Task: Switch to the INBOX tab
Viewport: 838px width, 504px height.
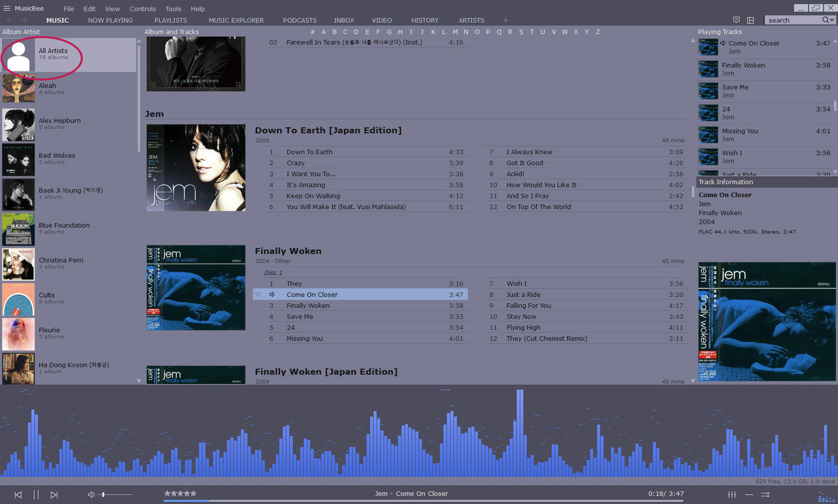Action: click(x=344, y=20)
